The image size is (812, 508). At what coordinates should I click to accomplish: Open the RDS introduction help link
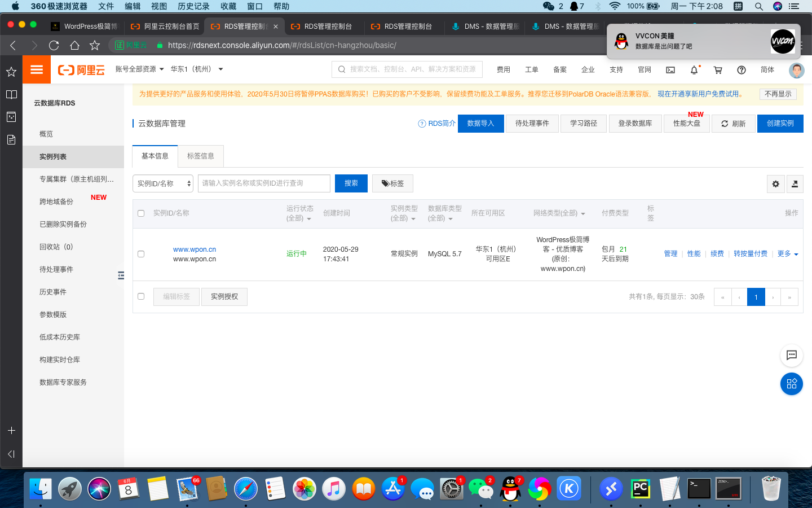[x=437, y=124]
